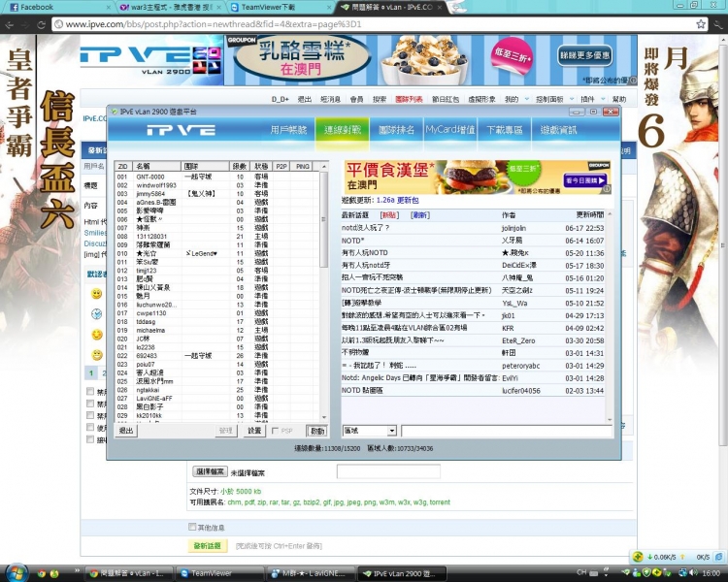Open the Windows Start orb
The height and width of the screenshot is (582, 728).
tap(17, 571)
